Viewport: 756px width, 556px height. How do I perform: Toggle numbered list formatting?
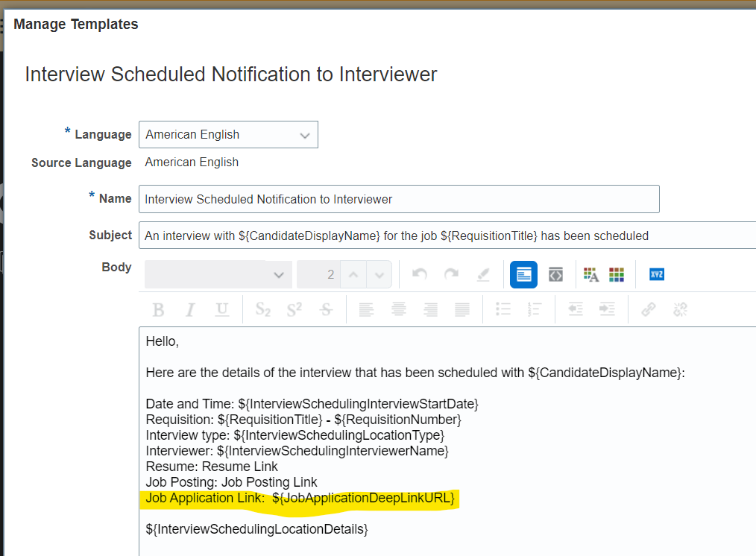tap(535, 309)
